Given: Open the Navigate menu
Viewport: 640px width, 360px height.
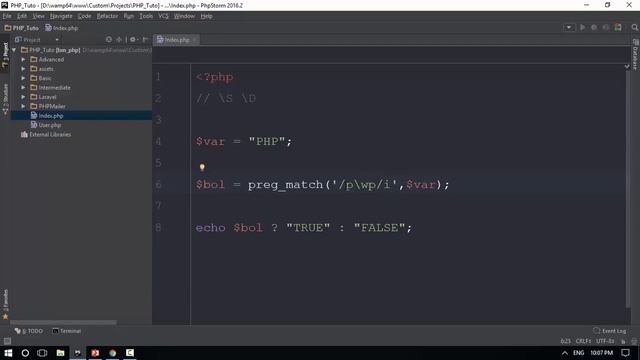Looking at the screenshot, I should tap(61, 16).
